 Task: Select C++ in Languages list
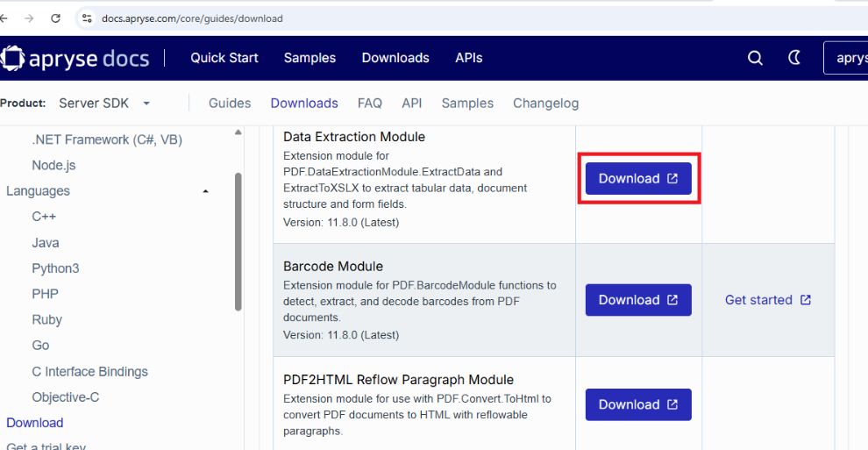(x=44, y=217)
